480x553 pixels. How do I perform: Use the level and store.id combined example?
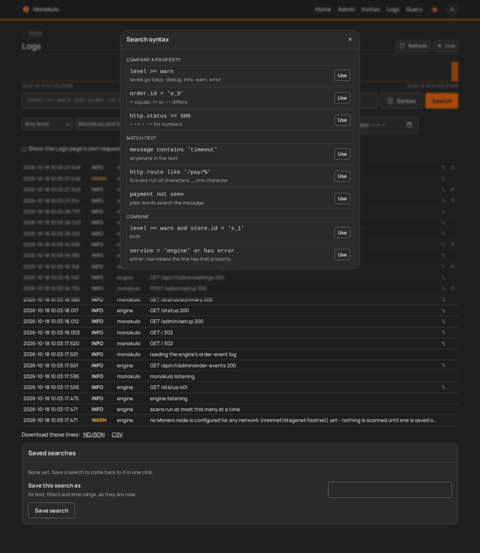342,233
